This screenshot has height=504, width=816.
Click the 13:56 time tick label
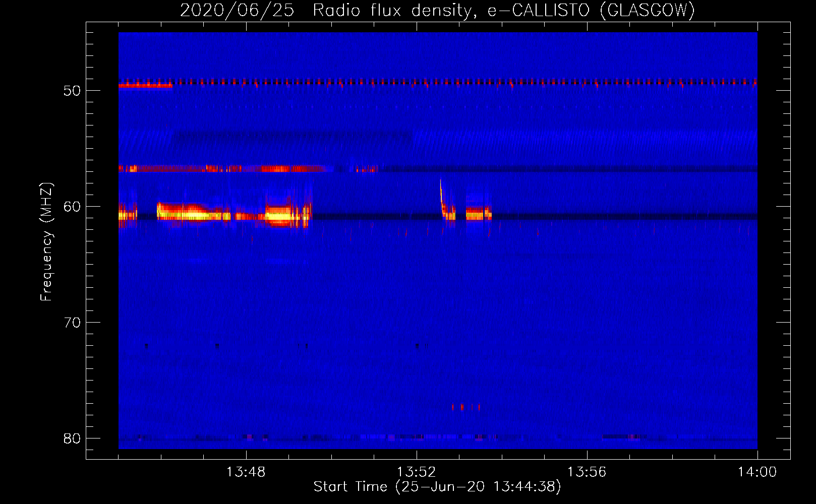pos(587,472)
